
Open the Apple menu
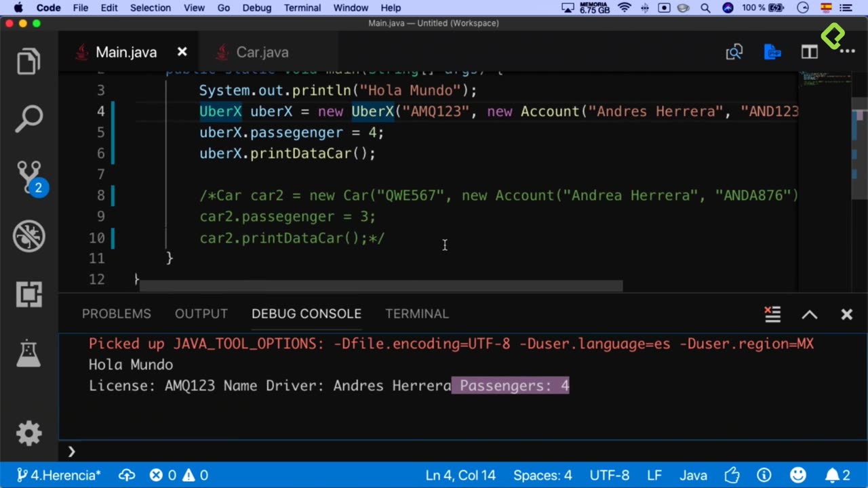pyautogui.click(x=18, y=8)
